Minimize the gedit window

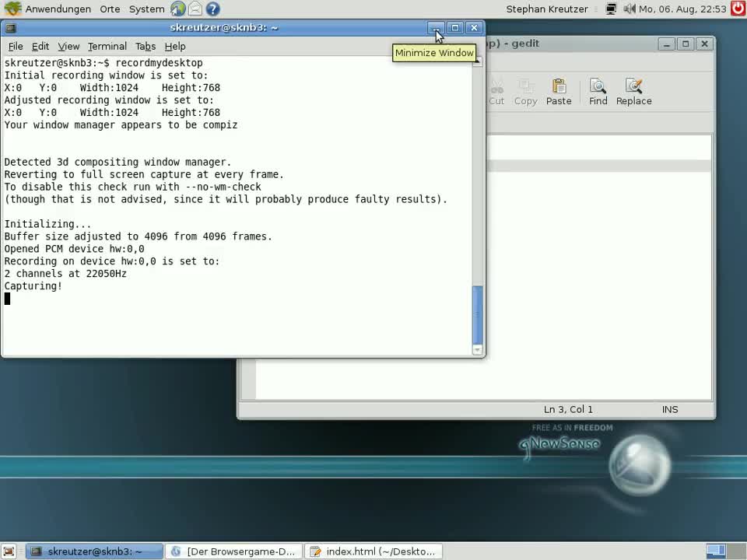coord(667,44)
